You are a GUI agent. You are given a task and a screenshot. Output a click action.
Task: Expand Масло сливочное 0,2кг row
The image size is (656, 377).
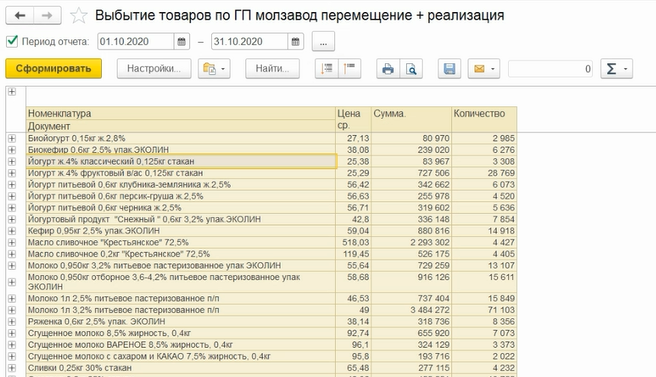pos(12,254)
